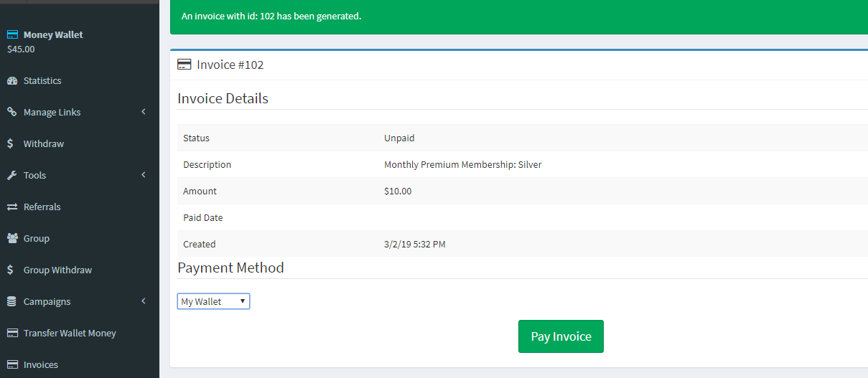Click the Unpaid status value
This screenshot has height=378, width=868.
399,138
